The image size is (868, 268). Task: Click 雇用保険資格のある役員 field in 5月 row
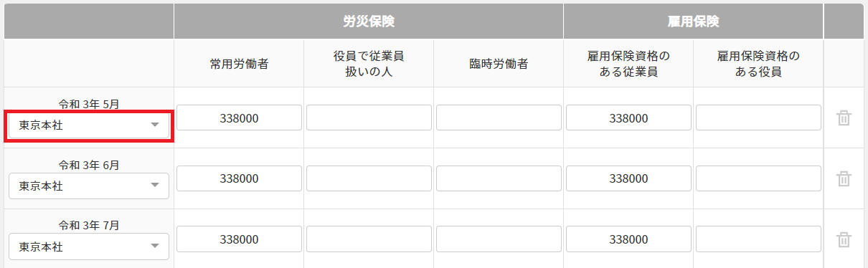758,118
